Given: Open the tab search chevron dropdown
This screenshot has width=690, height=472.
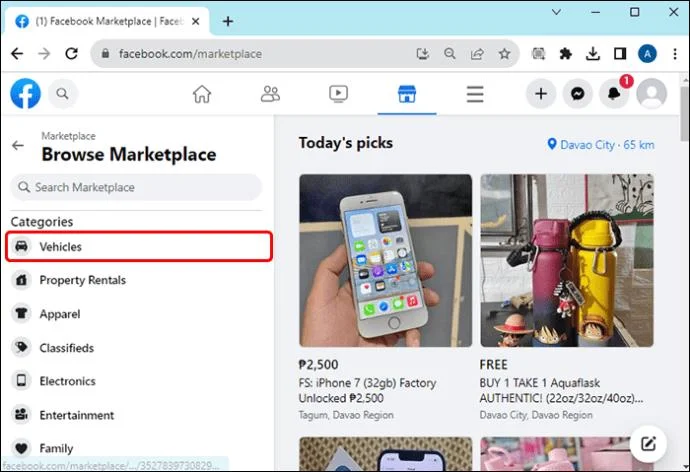Looking at the screenshot, I should click(x=556, y=12).
